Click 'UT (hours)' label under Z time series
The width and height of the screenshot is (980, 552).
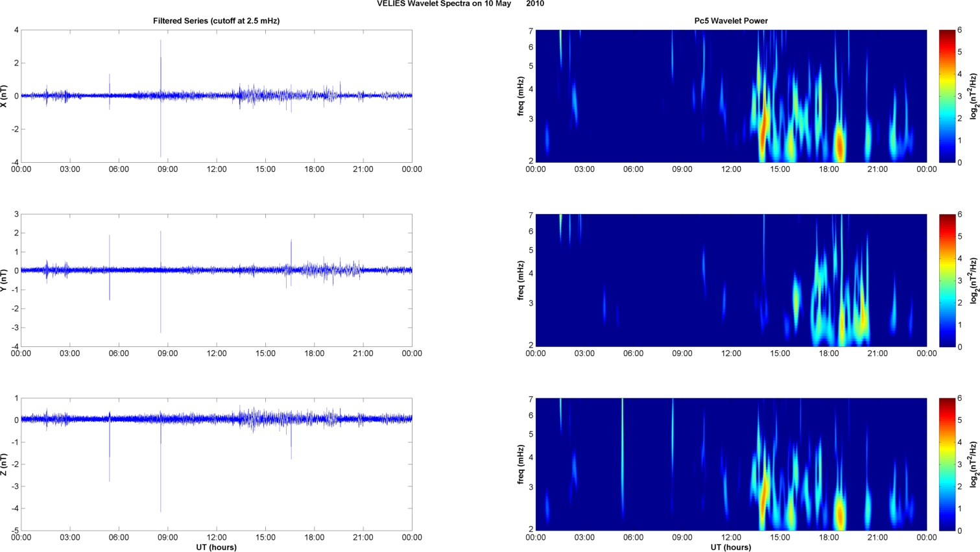(216, 547)
